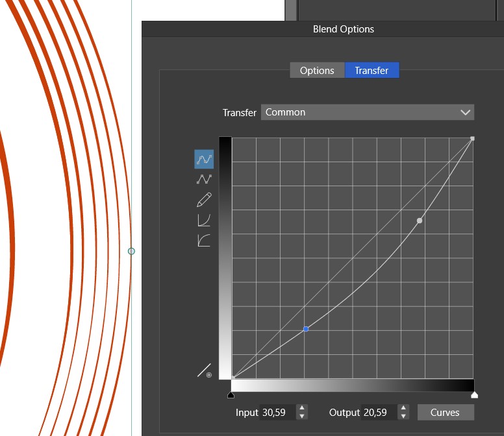Select the Transfer tab
Image resolution: width=504 pixels, height=436 pixels.
pyautogui.click(x=372, y=71)
